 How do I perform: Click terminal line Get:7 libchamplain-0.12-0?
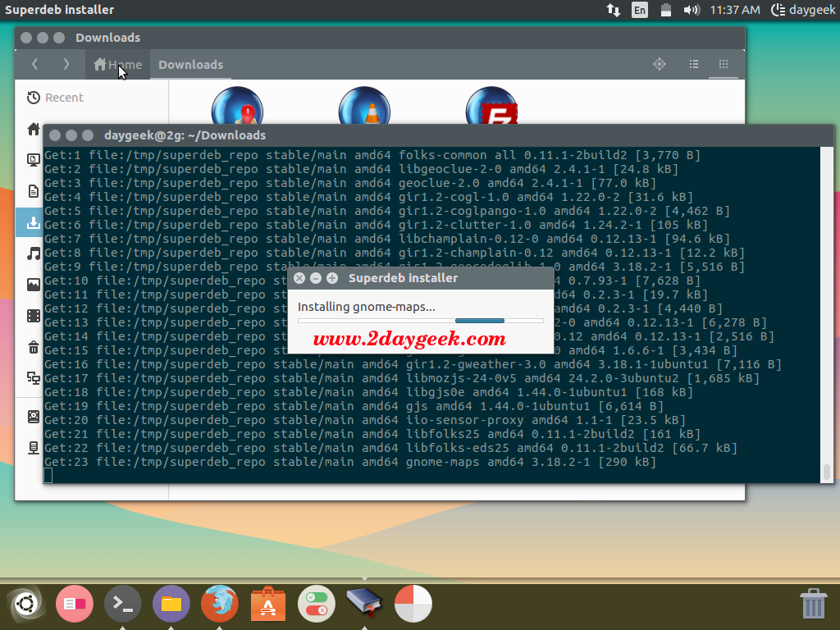coord(387,239)
